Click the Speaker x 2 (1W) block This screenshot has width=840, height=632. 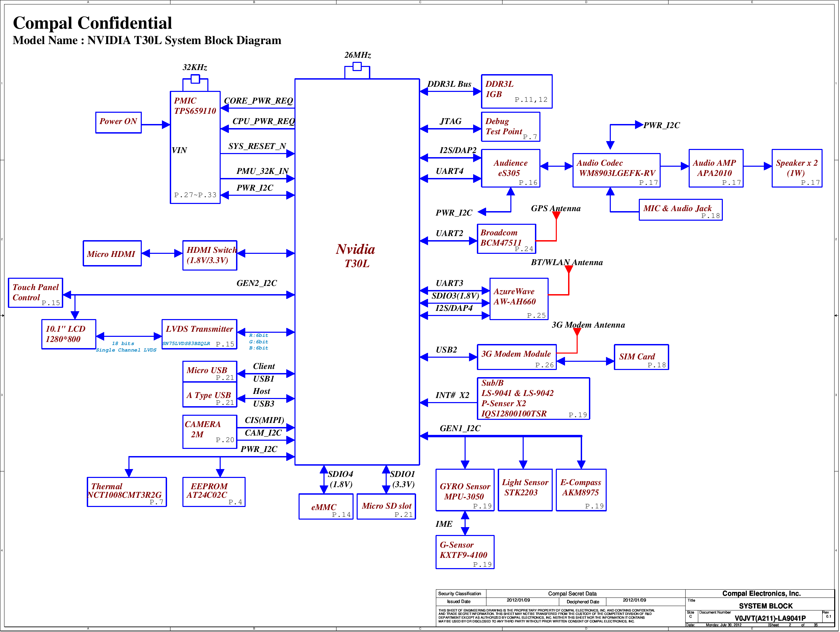(x=797, y=168)
